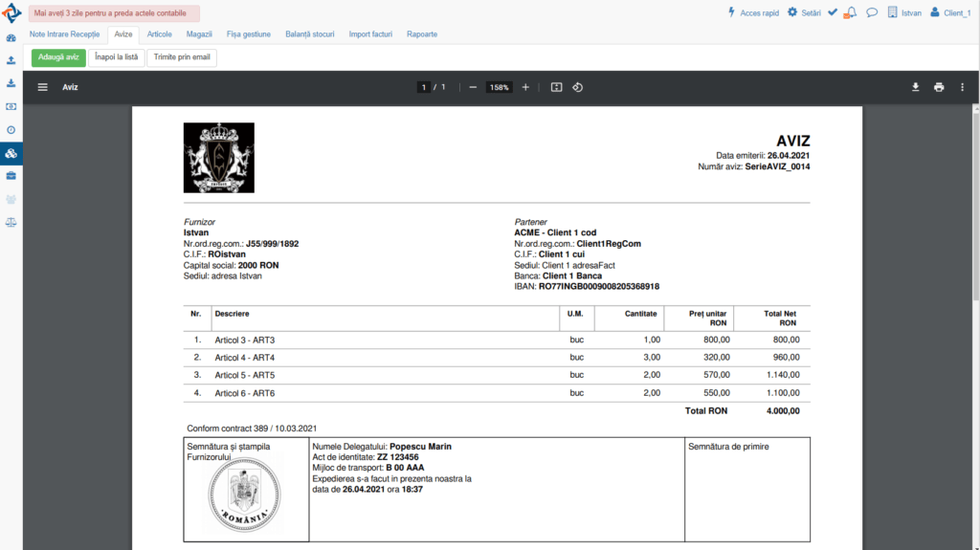
Task: Switch to Balanță stocuri tab
Action: tap(309, 34)
